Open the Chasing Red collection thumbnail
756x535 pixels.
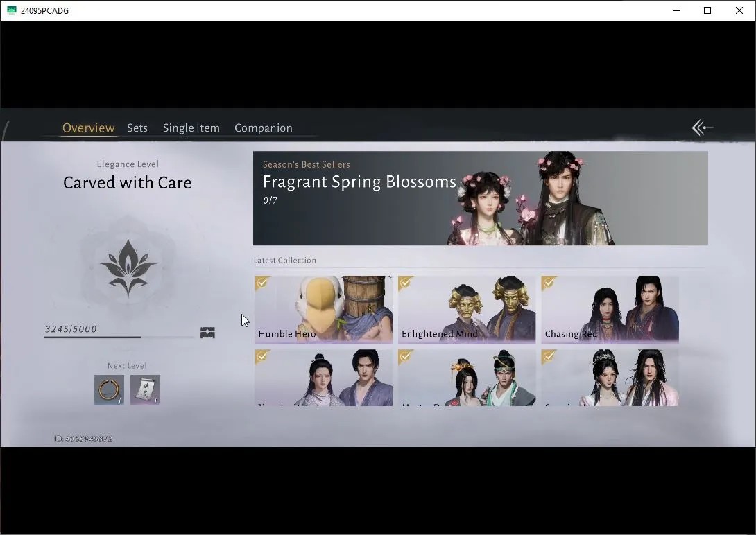[x=610, y=309]
